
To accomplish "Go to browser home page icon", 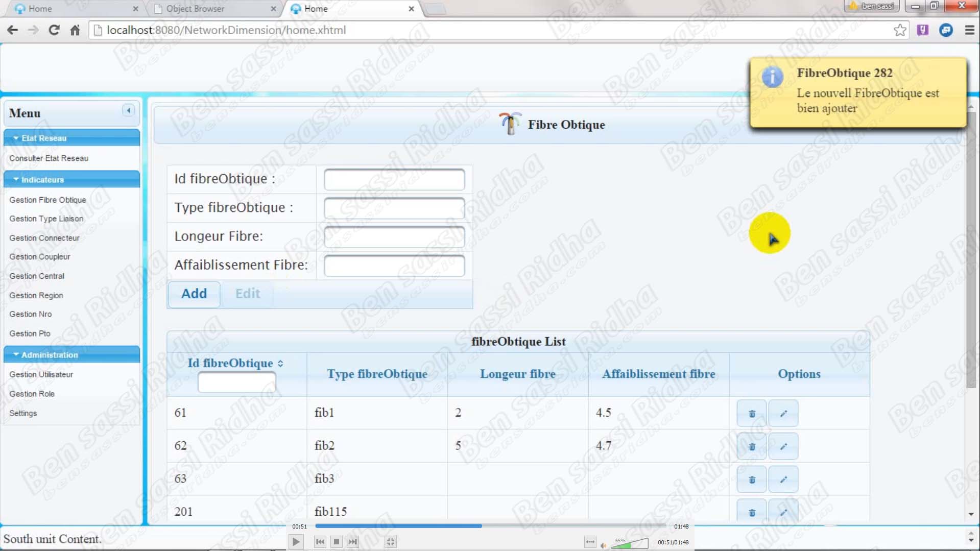I will (x=75, y=30).
